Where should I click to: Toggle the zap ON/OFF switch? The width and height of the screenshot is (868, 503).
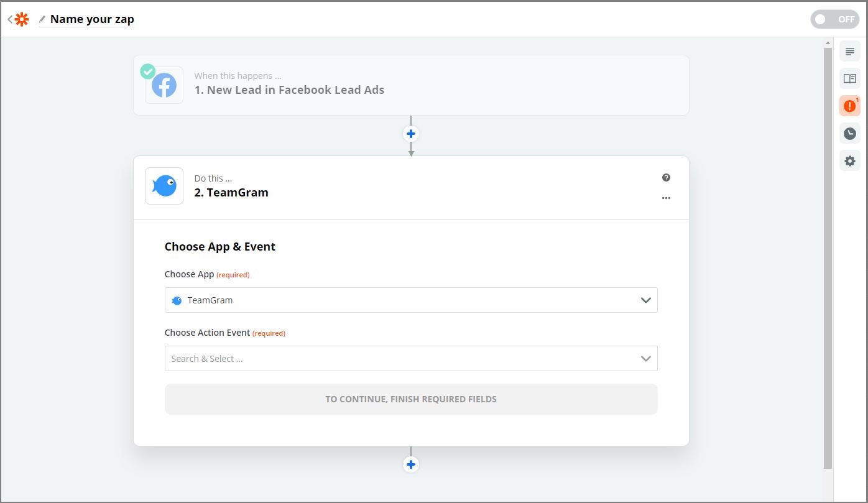point(834,19)
